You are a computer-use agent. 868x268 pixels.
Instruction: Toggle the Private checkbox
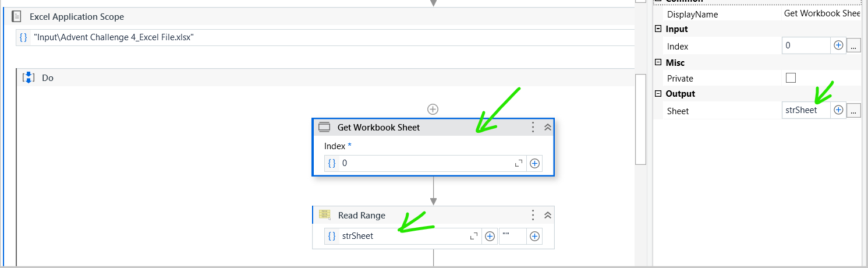[791, 78]
